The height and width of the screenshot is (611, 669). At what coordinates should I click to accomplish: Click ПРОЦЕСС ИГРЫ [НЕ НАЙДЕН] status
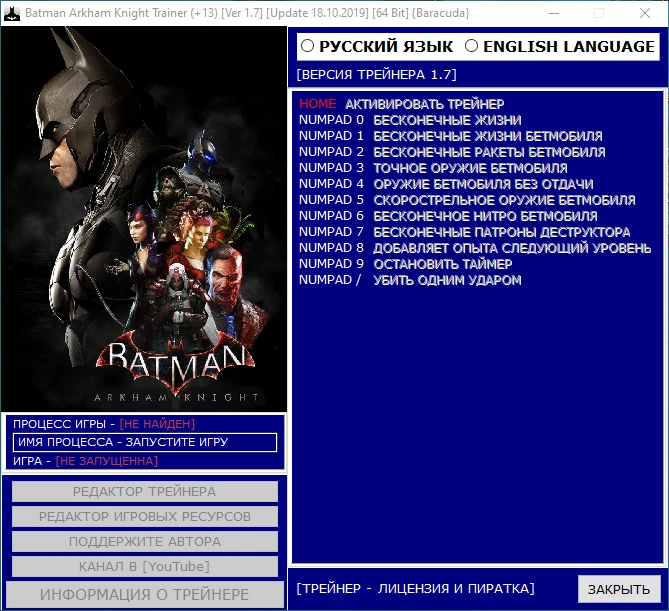(x=104, y=424)
